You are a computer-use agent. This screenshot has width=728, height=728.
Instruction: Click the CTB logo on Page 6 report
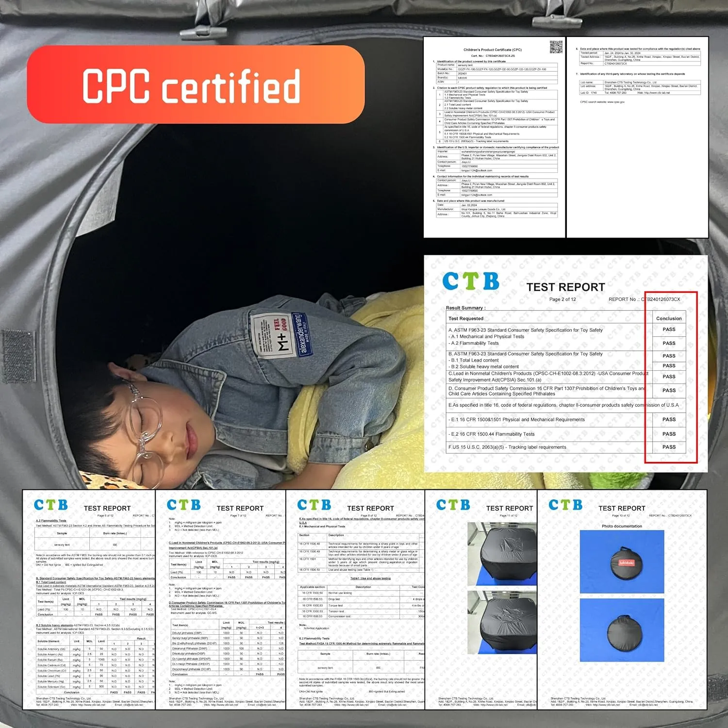(50, 505)
